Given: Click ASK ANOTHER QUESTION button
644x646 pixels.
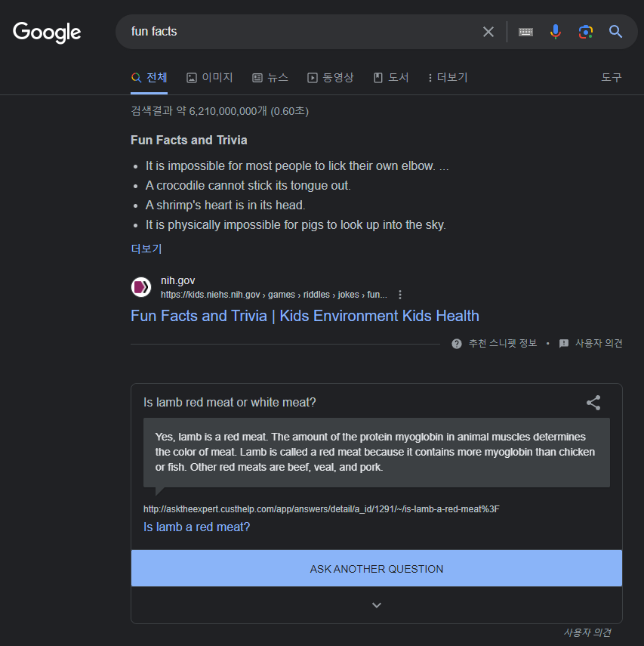Looking at the screenshot, I should pos(376,568).
